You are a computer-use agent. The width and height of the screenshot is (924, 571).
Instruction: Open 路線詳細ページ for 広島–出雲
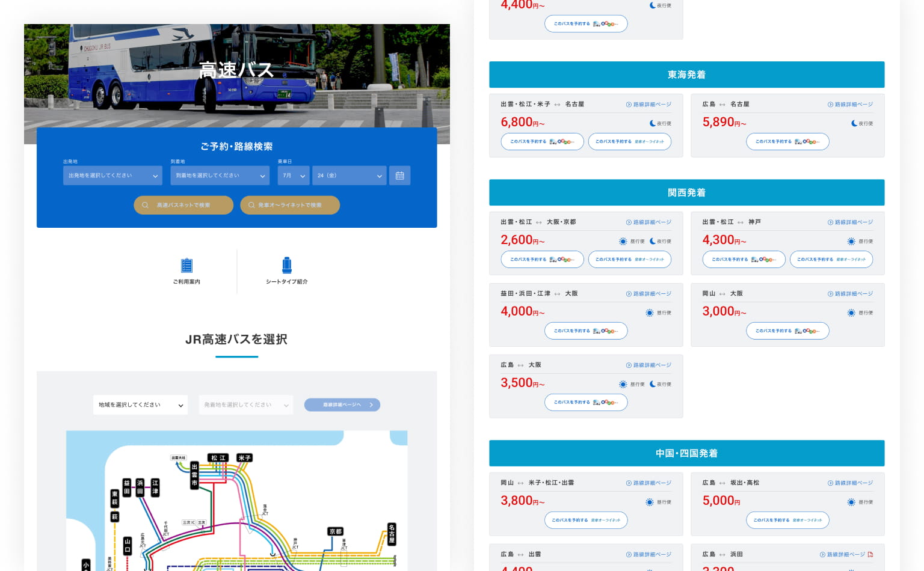tap(648, 555)
